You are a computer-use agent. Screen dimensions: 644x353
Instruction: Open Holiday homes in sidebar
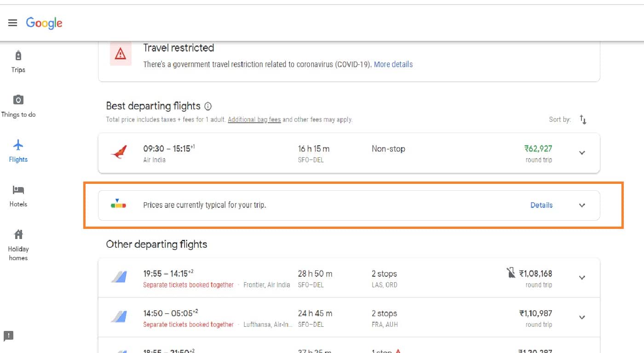tap(18, 245)
